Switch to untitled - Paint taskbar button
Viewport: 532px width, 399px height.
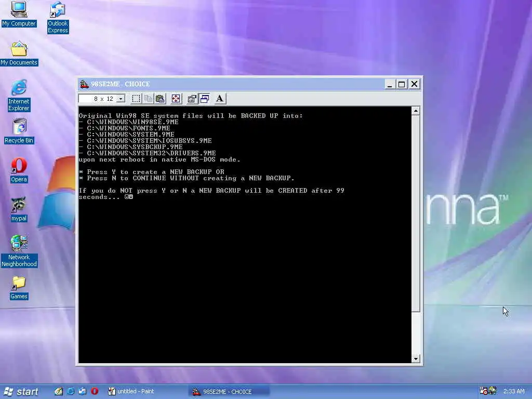(146, 392)
